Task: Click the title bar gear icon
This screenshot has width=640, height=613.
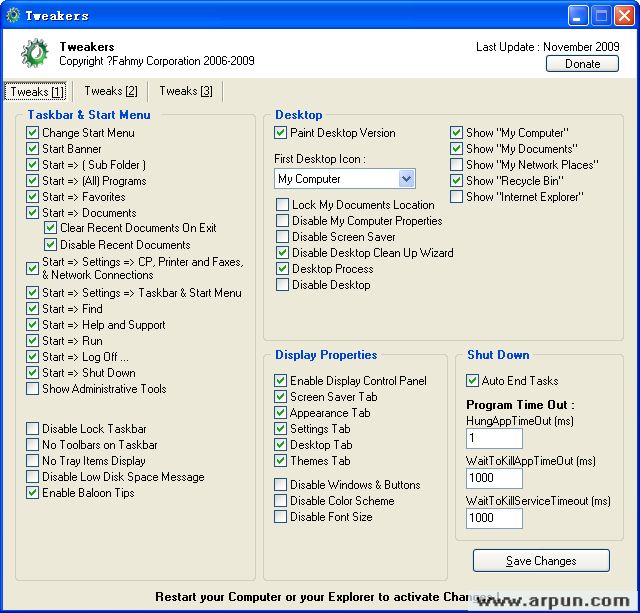Action: pyautogui.click(x=13, y=15)
